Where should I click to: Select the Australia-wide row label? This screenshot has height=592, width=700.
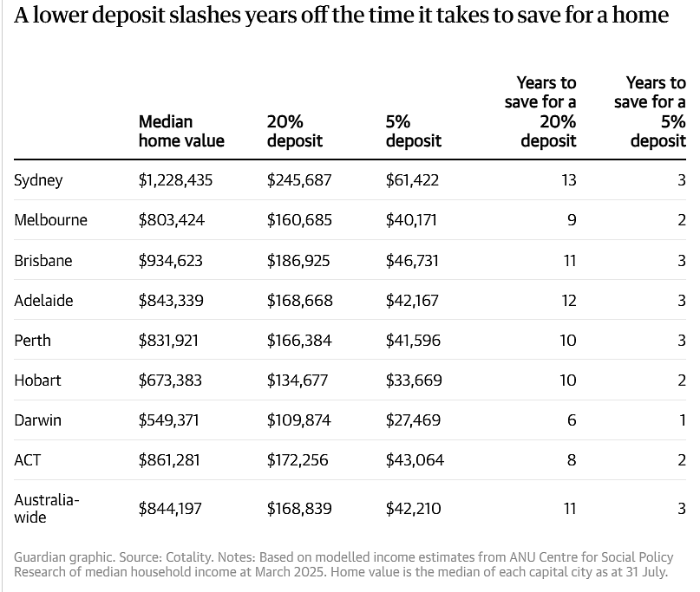pos(47,509)
